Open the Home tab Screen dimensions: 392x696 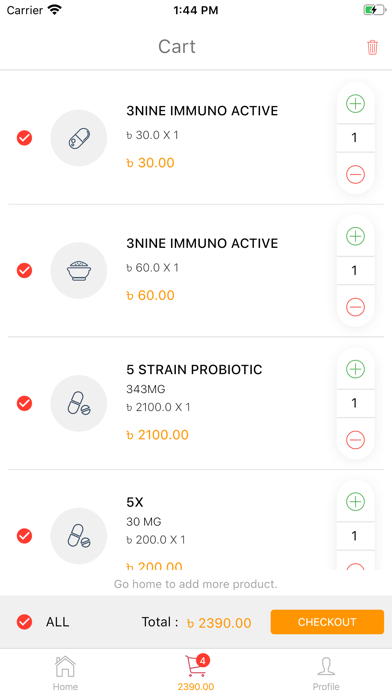(65, 673)
